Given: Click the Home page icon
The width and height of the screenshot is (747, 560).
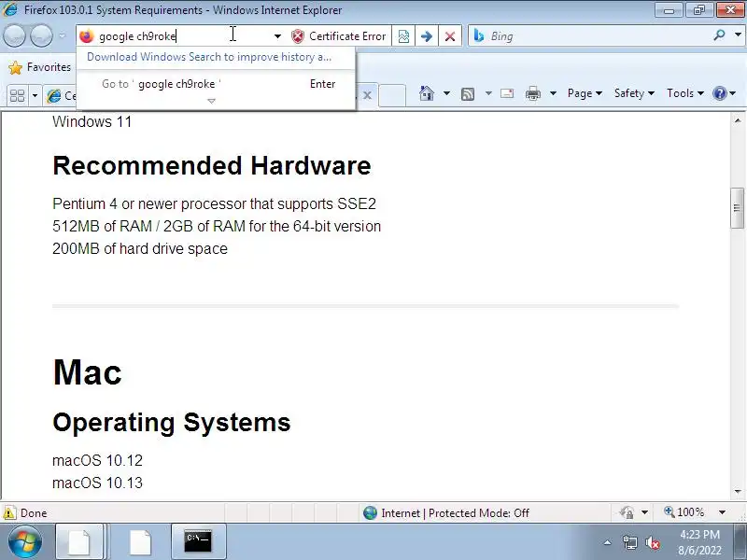Looking at the screenshot, I should [427, 93].
